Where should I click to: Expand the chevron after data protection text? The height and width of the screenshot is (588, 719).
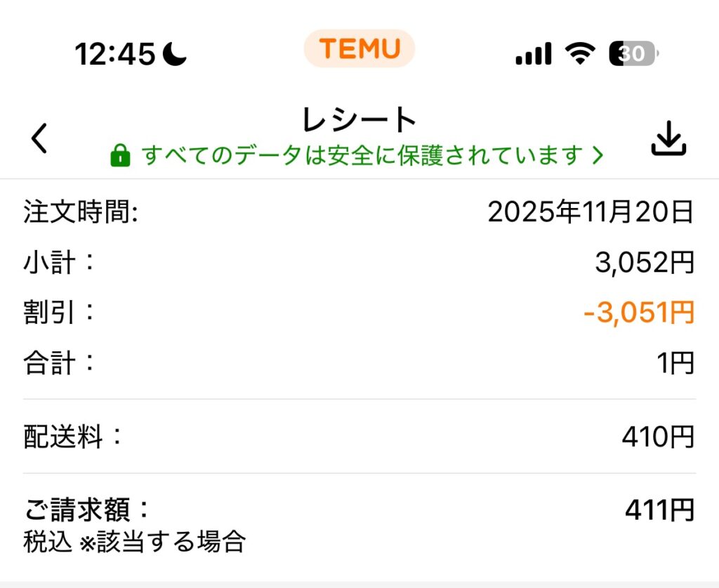coord(598,155)
